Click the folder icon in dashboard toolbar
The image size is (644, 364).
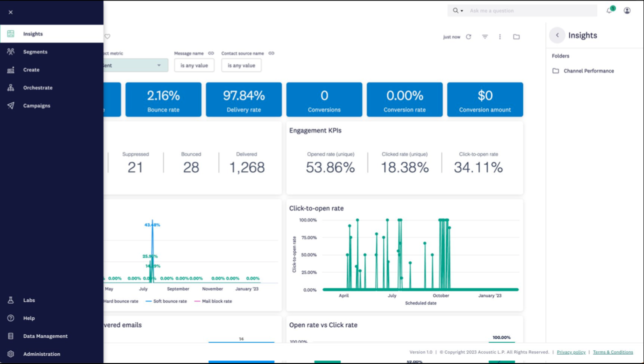pyautogui.click(x=516, y=36)
